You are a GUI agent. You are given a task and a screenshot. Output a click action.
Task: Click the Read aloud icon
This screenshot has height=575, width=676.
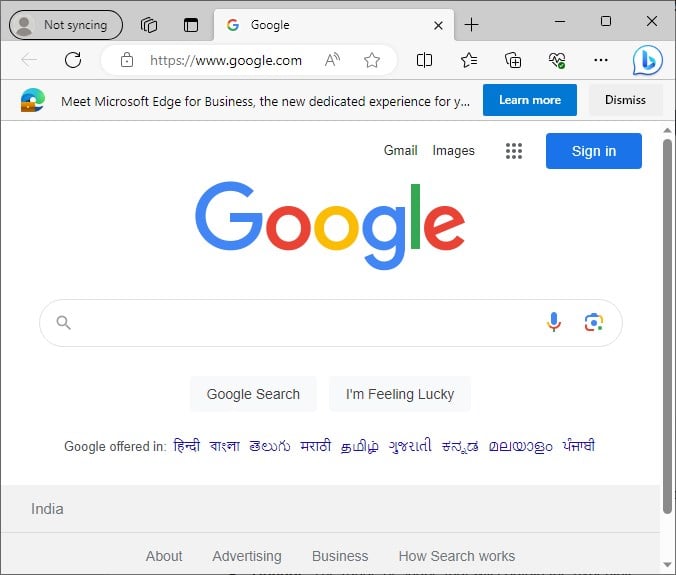332,60
